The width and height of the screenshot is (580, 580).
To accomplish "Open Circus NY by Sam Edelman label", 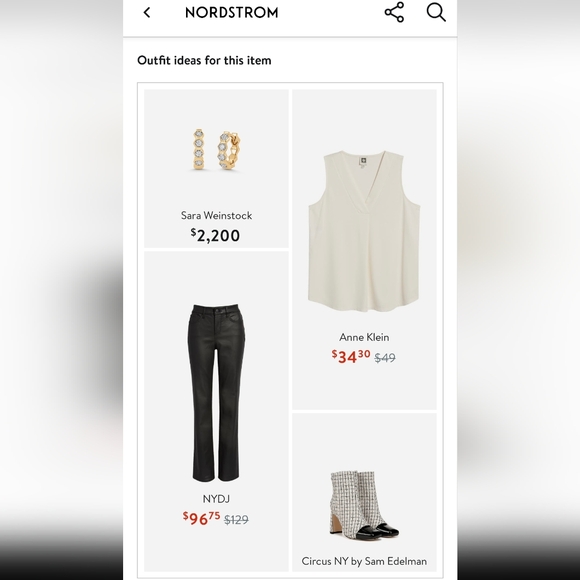I will pyautogui.click(x=364, y=561).
